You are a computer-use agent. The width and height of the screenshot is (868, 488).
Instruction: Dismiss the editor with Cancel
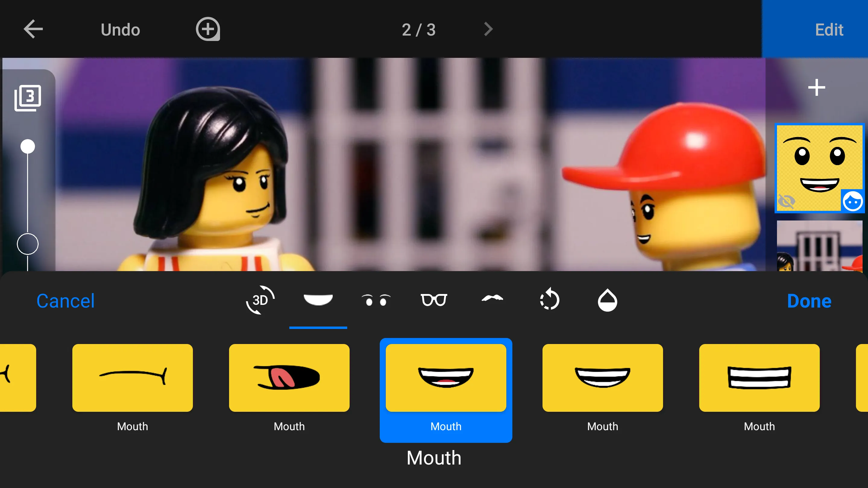click(66, 301)
